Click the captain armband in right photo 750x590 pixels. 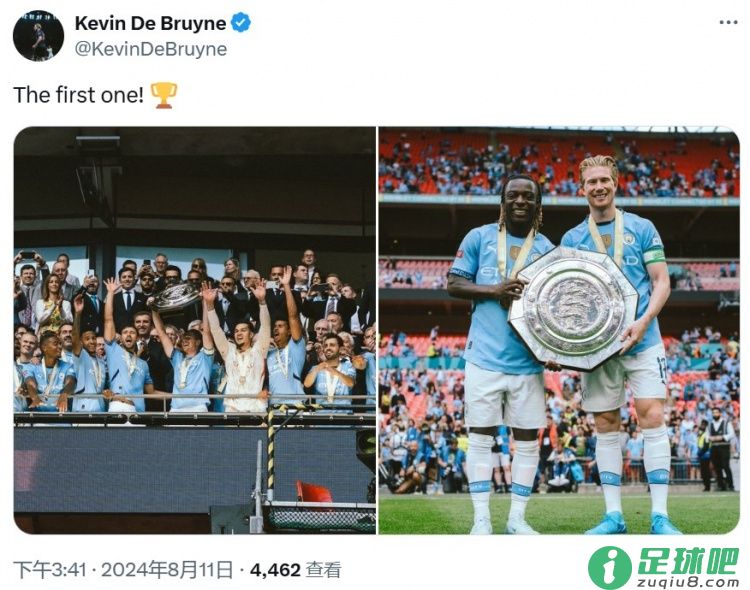pos(655,257)
